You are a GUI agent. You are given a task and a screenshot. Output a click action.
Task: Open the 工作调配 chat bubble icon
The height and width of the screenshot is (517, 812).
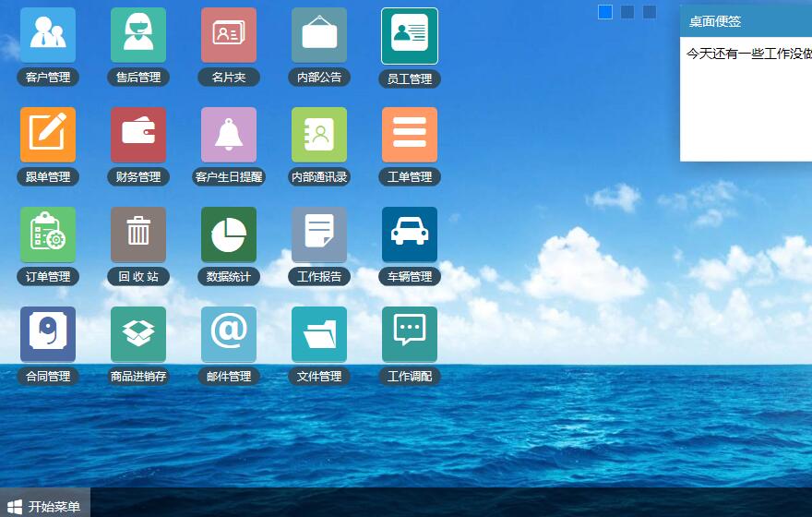point(410,334)
